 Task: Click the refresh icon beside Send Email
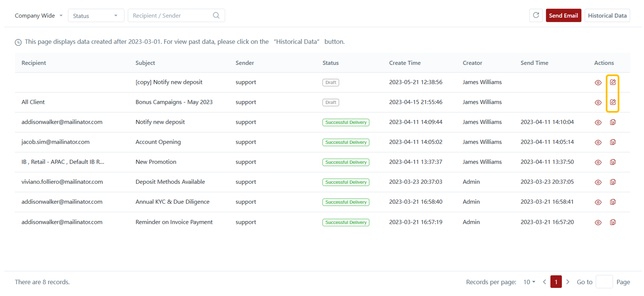536,15
